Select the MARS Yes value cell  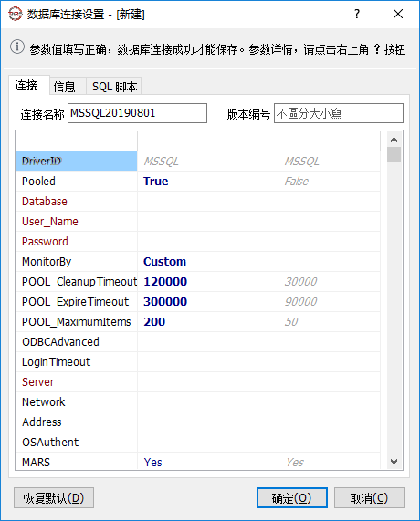click(x=207, y=462)
